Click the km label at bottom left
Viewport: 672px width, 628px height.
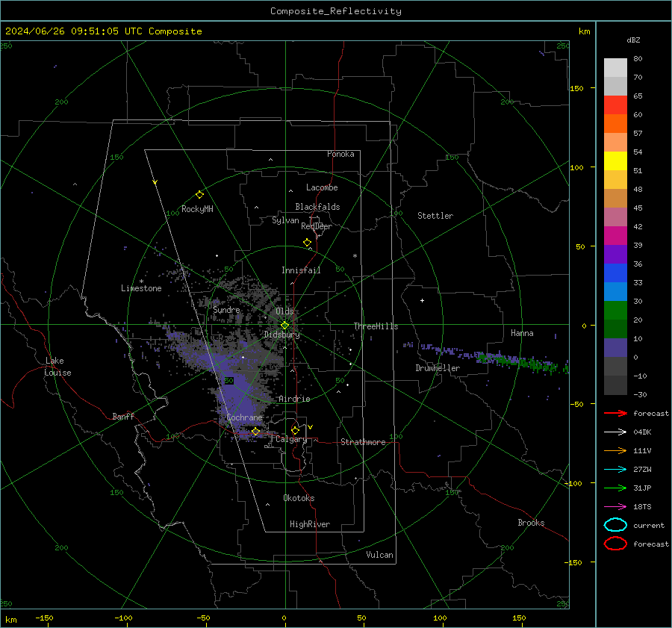[x=11, y=620]
